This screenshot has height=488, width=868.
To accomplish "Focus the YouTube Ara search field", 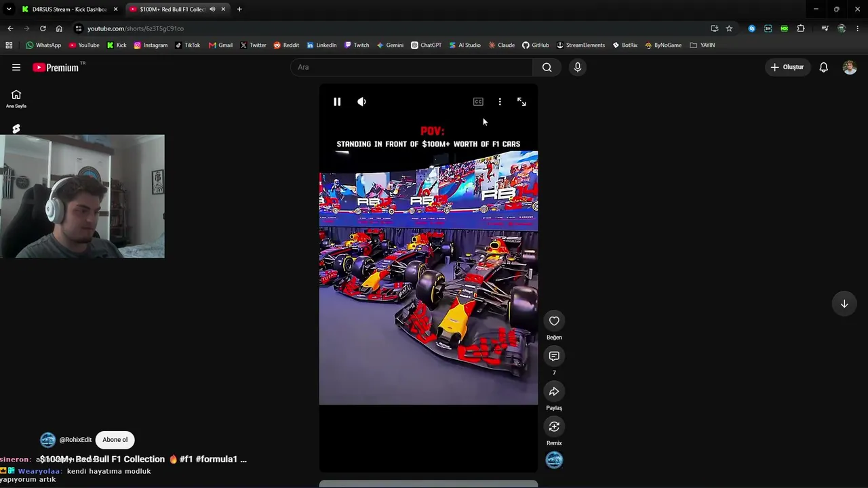I will pos(412,67).
